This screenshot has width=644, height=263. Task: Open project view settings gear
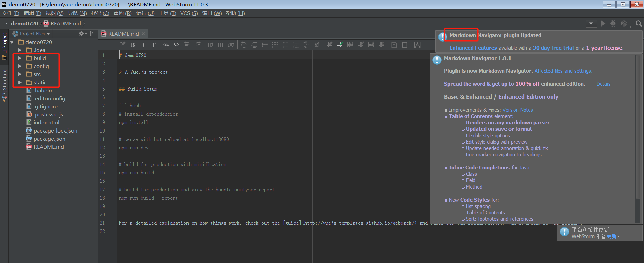coord(82,34)
